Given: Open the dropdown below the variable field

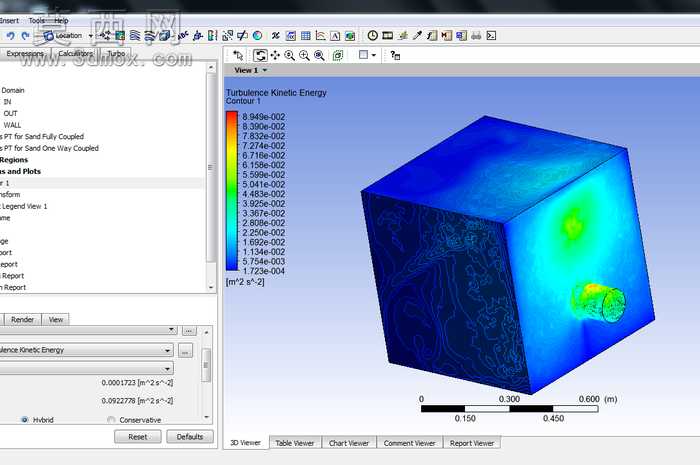Looking at the screenshot, I should [x=87, y=369].
